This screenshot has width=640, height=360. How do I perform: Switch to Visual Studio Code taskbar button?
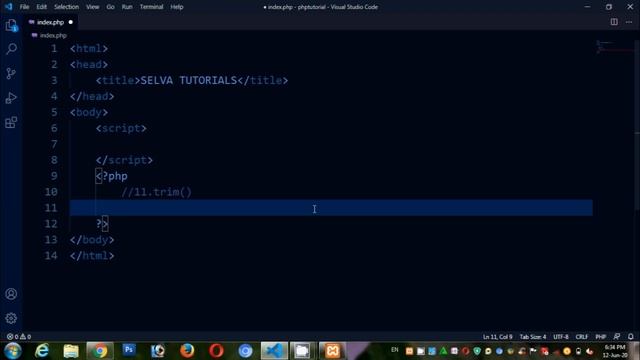point(274,351)
